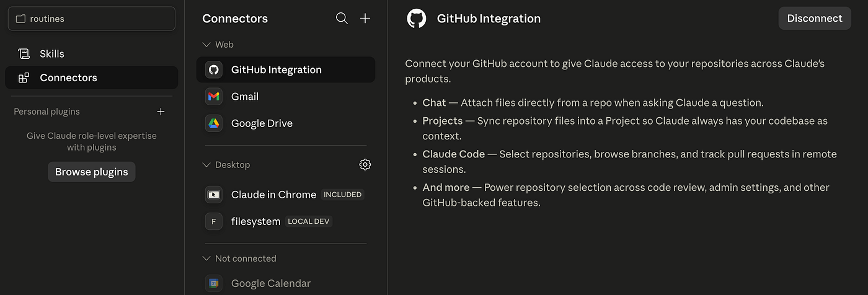Open the Skills page
868x295 pixels.
[92, 54]
